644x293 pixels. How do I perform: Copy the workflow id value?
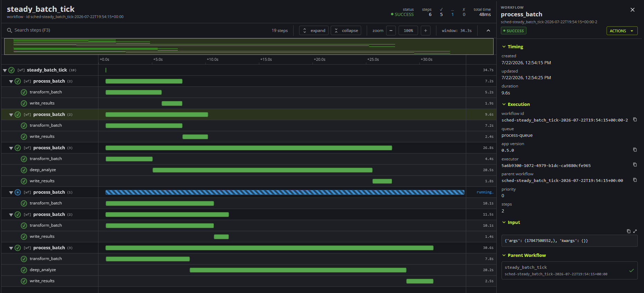click(x=635, y=119)
